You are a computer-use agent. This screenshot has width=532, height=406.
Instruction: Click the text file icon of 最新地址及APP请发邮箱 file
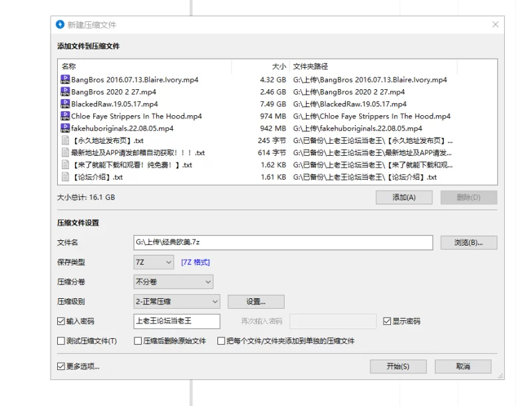click(x=65, y=152)
